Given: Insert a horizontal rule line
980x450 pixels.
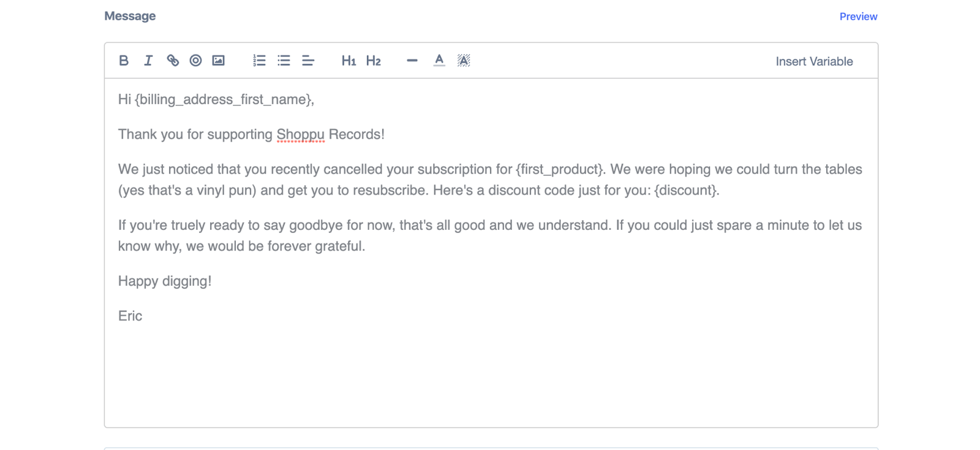Looking at the screenshot, I should 412,61.
